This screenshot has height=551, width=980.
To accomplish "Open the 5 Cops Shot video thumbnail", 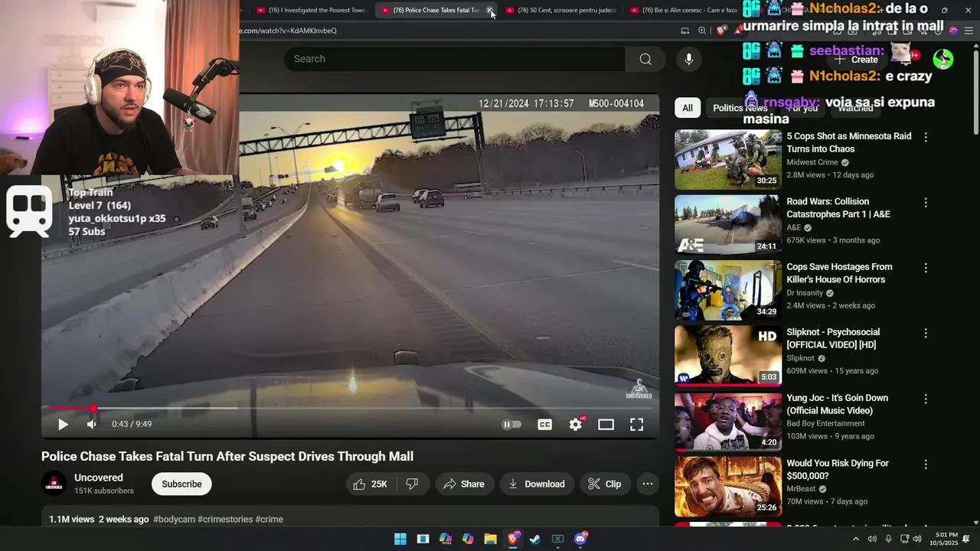I will (x=727, y=160).
